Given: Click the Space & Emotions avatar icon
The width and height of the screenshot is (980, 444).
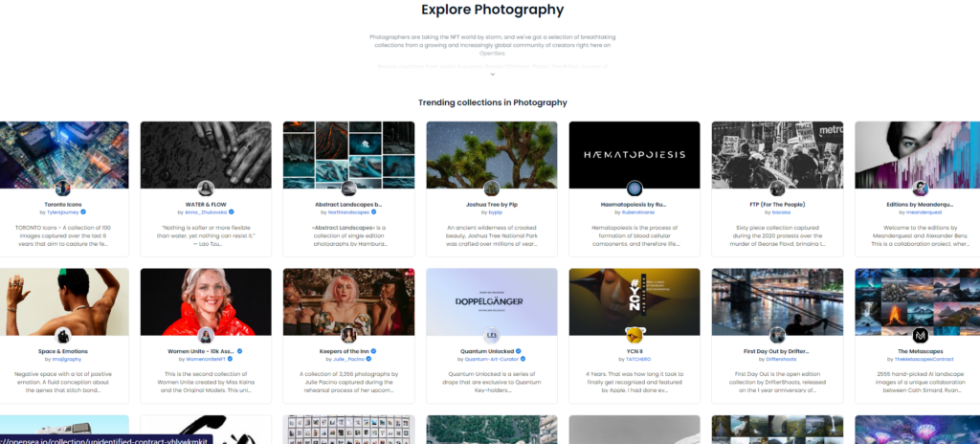Looking at the screenshot, I should [x=62, y=335].
